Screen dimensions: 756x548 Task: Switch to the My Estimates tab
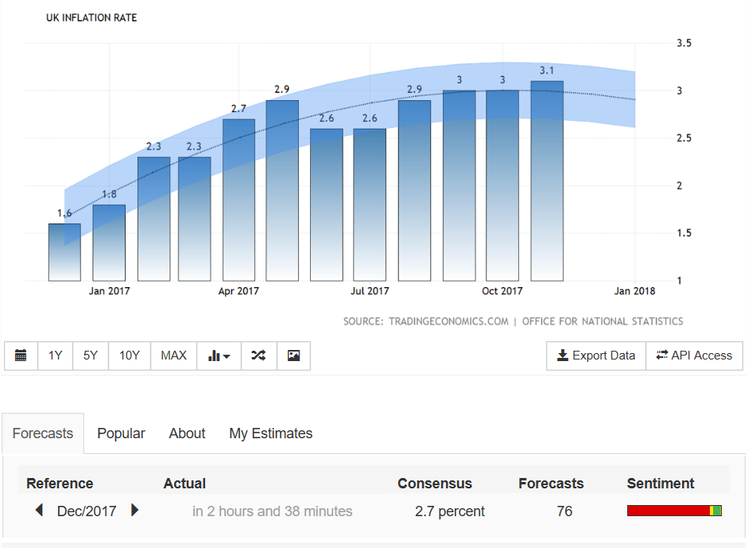[x=271, y=433]
